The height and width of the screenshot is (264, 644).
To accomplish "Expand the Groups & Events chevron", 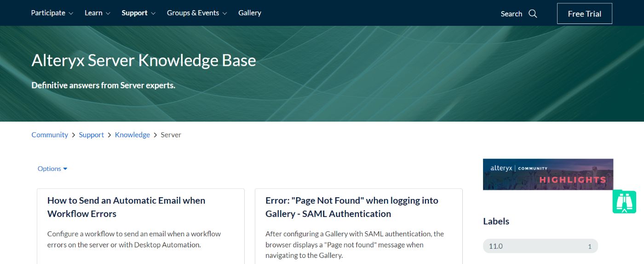I will [225, 13].
